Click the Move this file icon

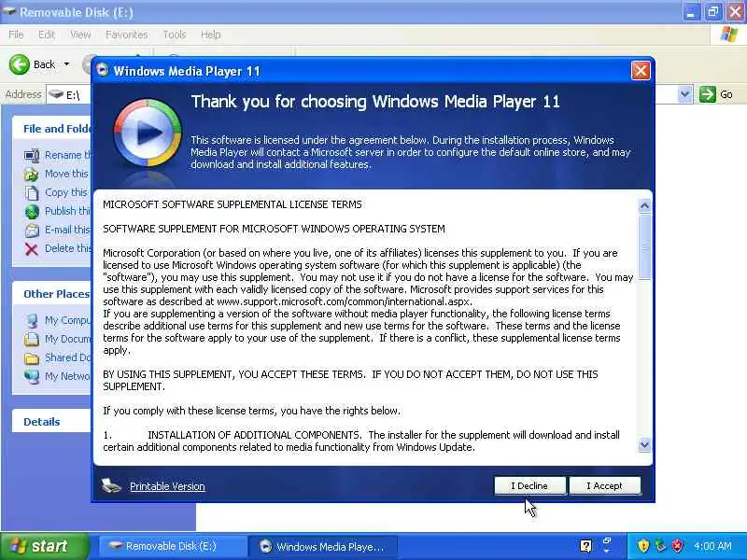click(x=32, y=175)
